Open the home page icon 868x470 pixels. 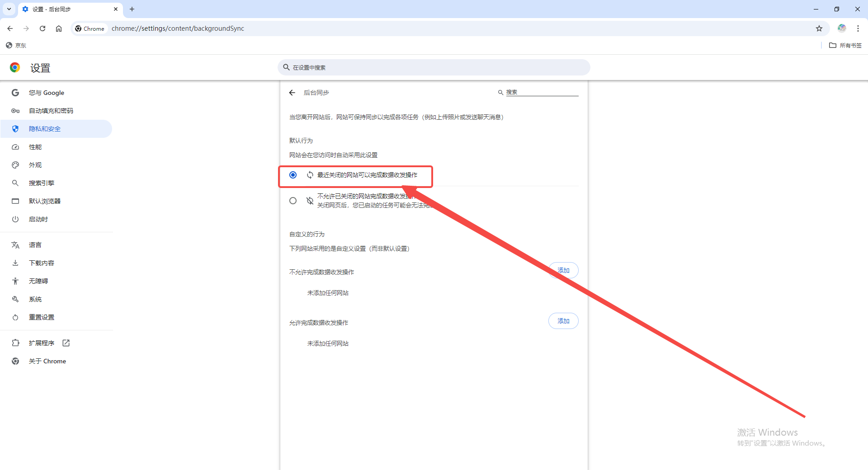pos(59,28)
